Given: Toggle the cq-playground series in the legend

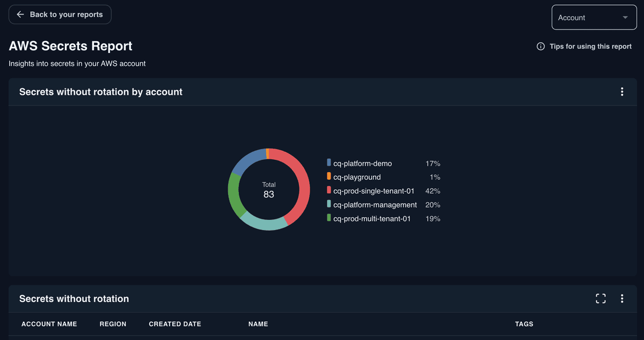Looking at the screenshot, I should point(357,177).
